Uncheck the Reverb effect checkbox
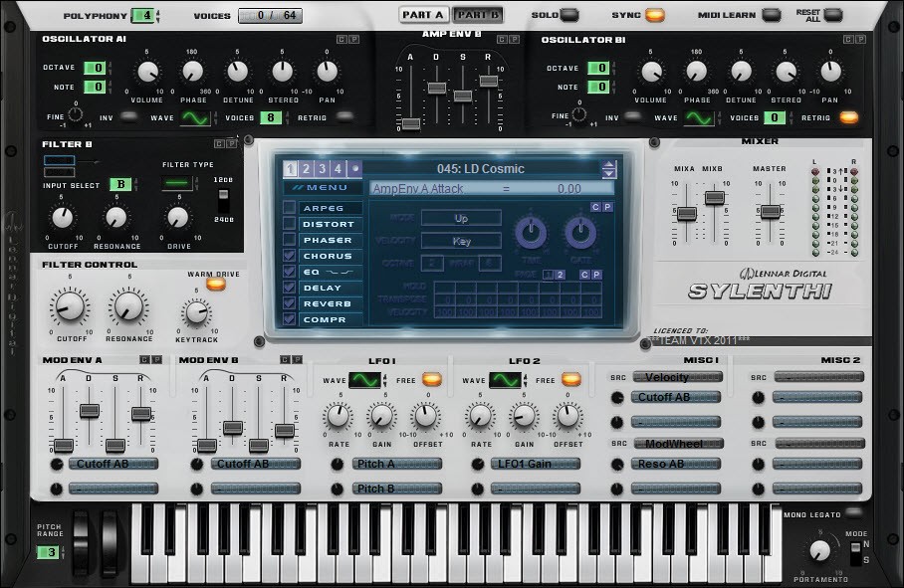This screenshot has width=904, height=588. point(290,302)
